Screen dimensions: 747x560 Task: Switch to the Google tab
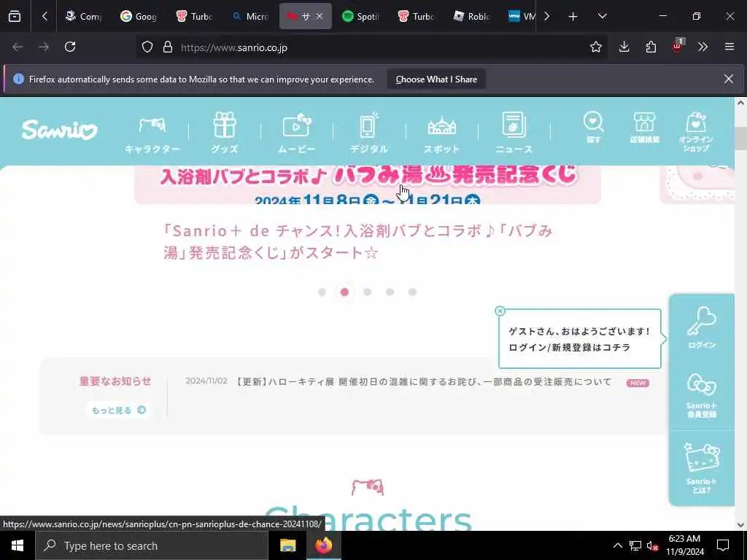139,16
